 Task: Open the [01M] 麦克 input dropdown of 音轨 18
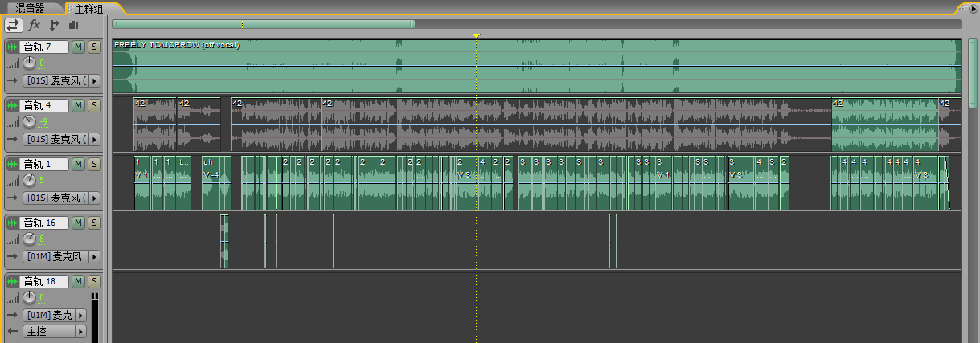click(x=55, y=315)
